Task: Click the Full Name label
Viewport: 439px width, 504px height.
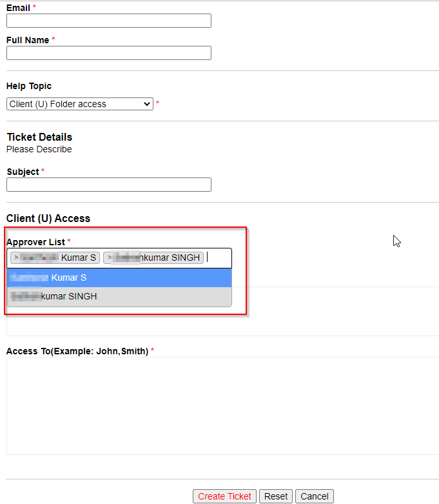Action: [x=28, y=40]
